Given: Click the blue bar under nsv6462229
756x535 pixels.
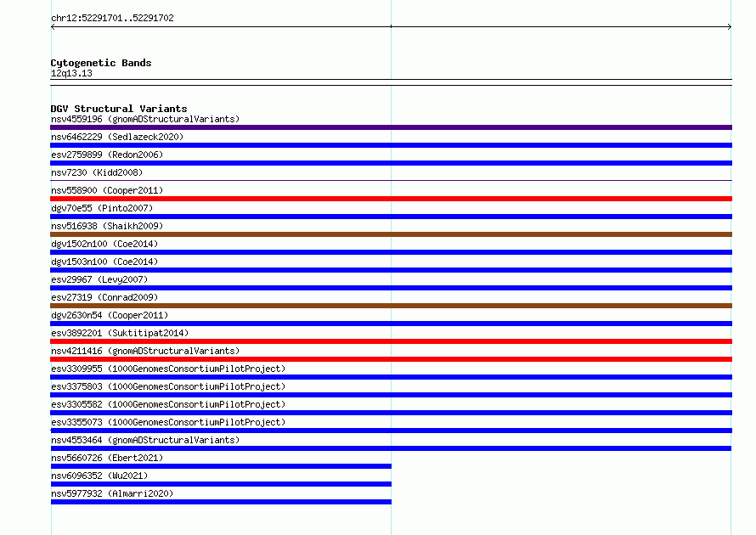Looking at the screenshot, I should (x=391, y=145).
